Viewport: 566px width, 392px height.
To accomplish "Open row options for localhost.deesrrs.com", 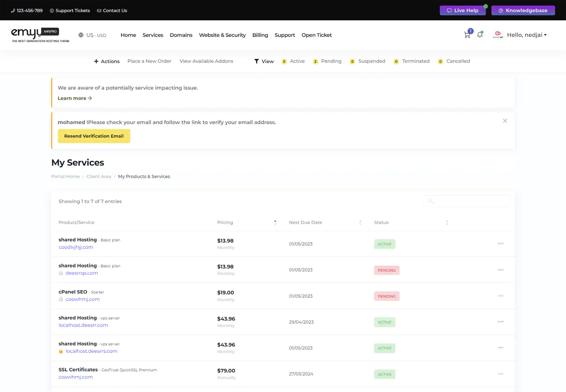I will click(501, 348).
